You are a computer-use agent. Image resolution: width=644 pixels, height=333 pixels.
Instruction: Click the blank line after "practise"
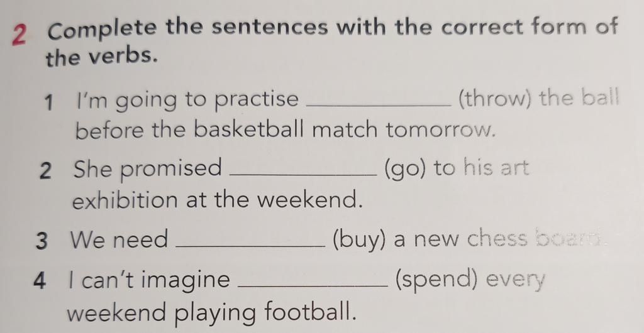(x=379, y=107)
